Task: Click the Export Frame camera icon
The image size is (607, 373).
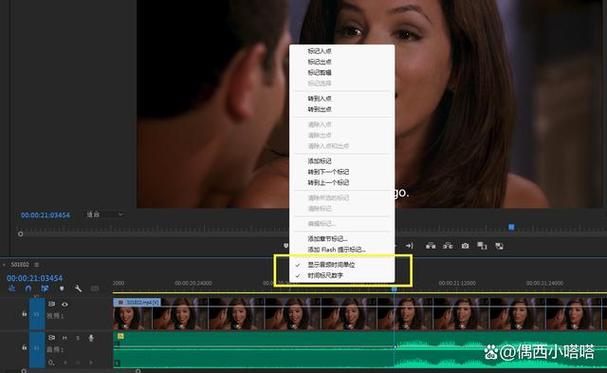Action: point(465,246)
